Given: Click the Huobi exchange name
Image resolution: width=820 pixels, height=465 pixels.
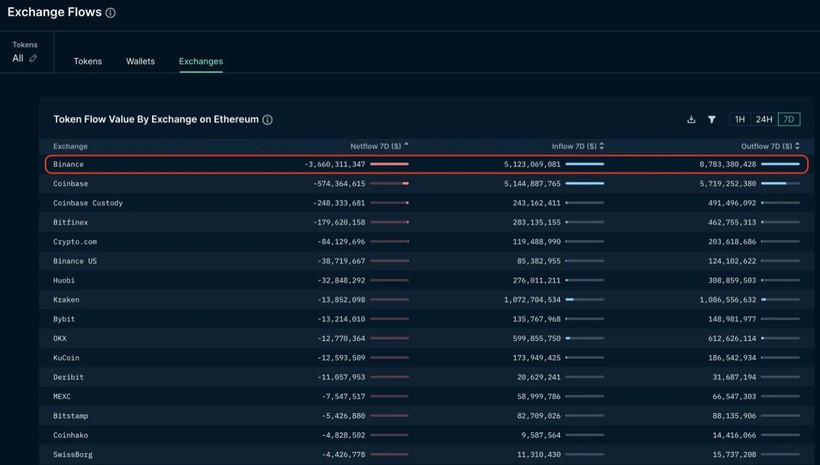Looking at the screenshot, I should click(64, 280).
